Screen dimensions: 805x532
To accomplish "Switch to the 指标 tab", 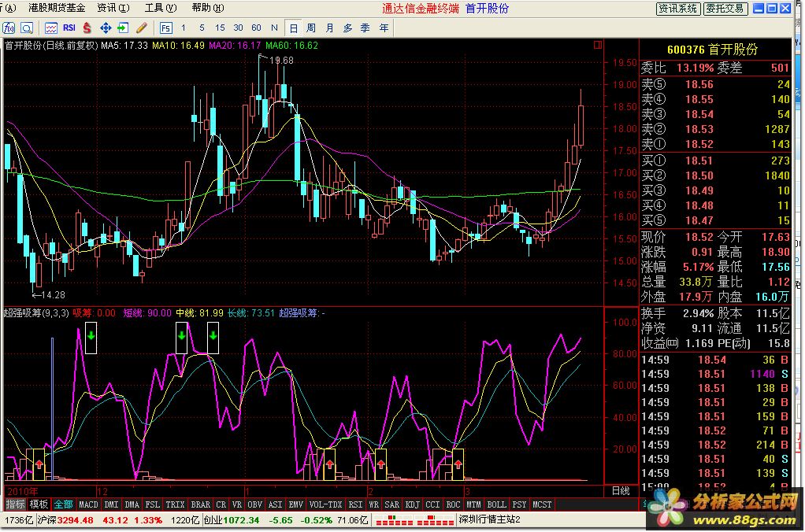I will (x=15, y=504).
